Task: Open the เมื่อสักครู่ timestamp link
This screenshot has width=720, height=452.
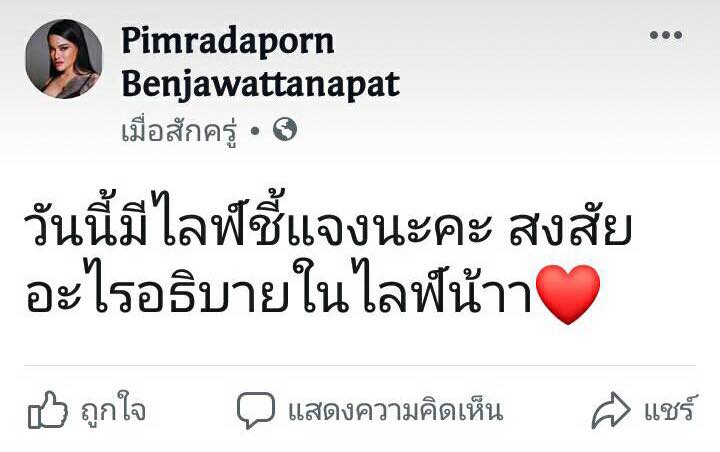Action: pos(180,130)
